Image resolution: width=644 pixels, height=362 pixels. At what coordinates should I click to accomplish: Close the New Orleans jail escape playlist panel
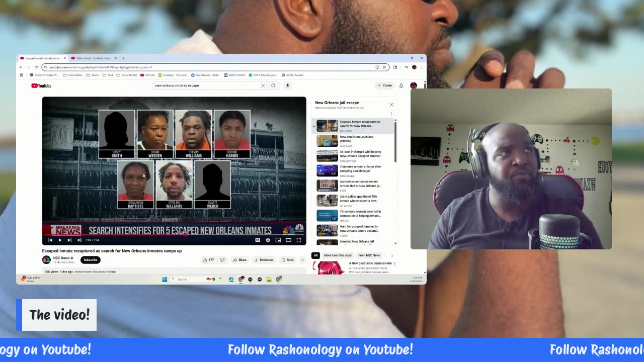(391, 105)
